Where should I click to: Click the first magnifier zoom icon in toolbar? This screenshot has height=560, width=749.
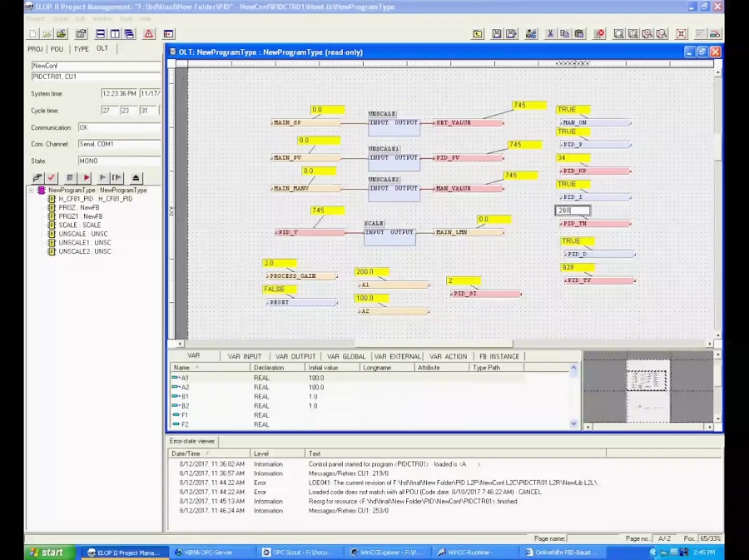tap(619, 34)
